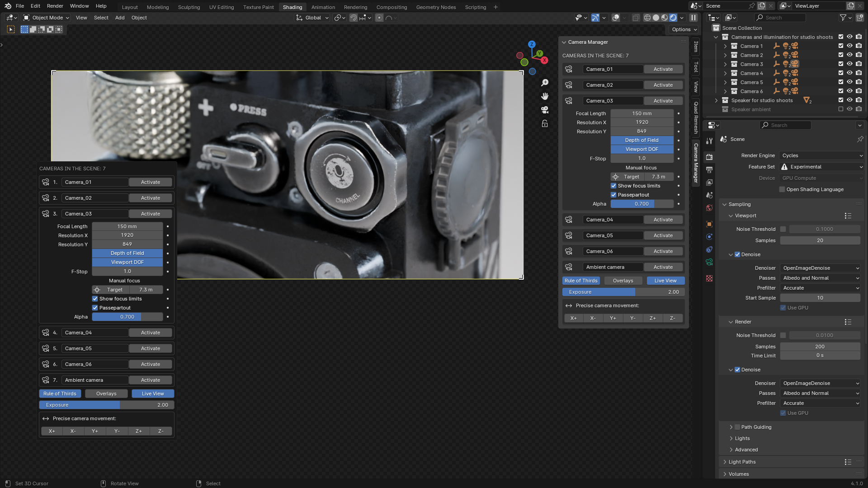
Task: Hide Camera 5 in the viewport
Action: 850,82
